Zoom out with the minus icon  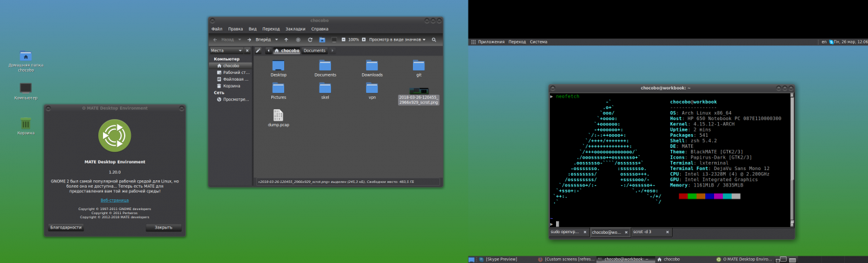(x=344, y=39)
